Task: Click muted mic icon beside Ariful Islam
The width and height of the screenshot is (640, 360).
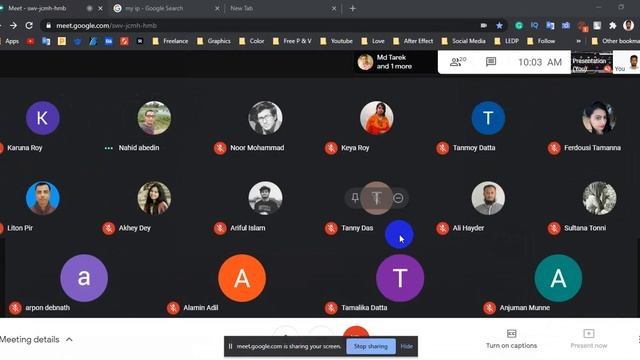Action: [x=220, y=228]
